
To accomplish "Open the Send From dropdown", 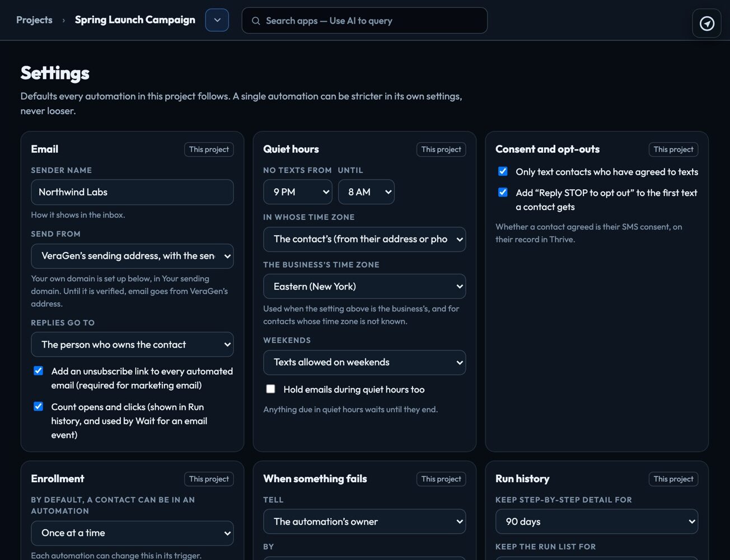I will (132, 256).
